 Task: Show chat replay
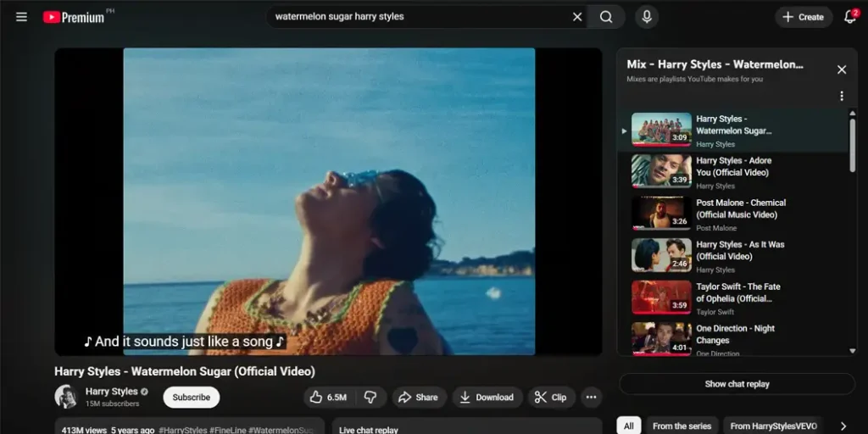(x=737, y=384)
